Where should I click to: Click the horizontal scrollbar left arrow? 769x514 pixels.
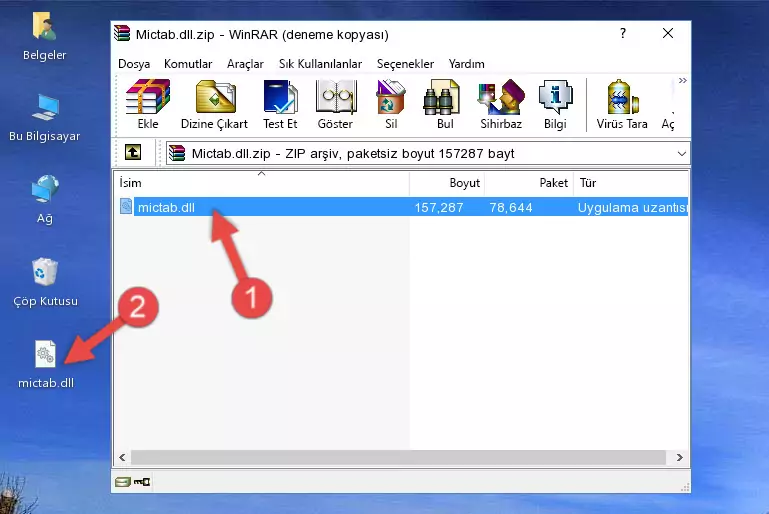122,457
